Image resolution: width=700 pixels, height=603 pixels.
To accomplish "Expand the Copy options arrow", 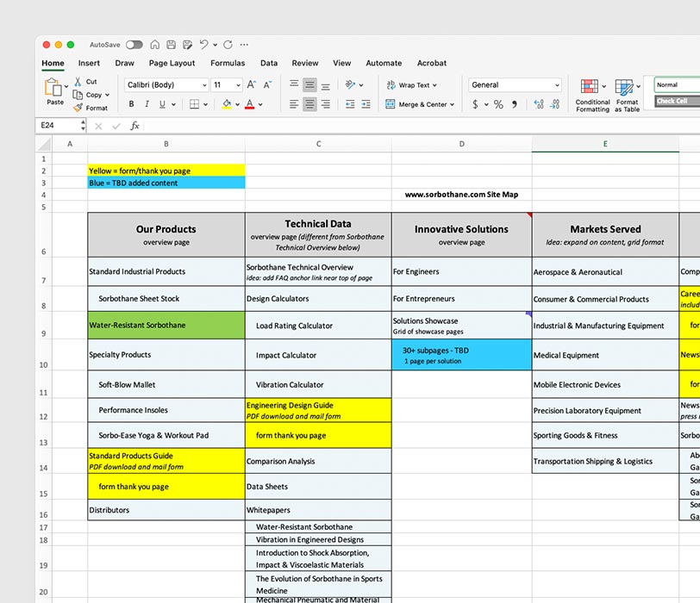I will tap(108, 95).
